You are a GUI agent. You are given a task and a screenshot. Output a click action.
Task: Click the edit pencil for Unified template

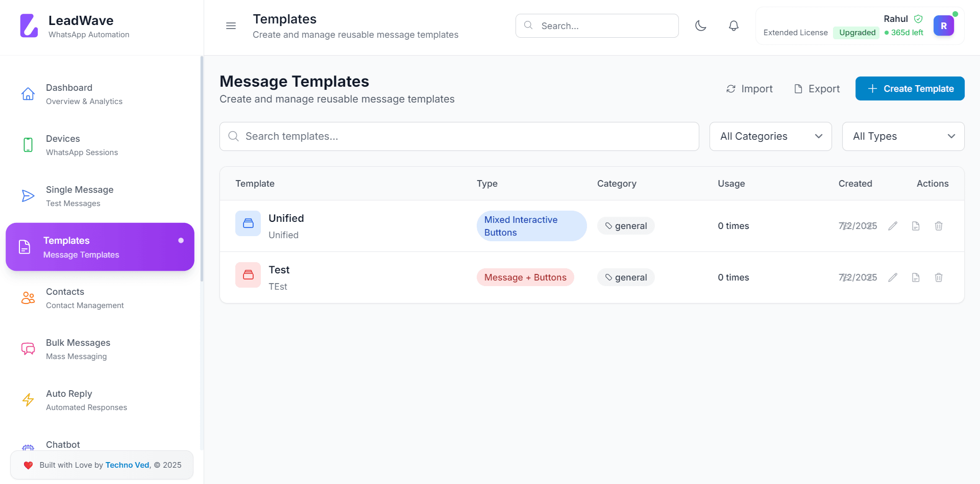pos(893,226)
